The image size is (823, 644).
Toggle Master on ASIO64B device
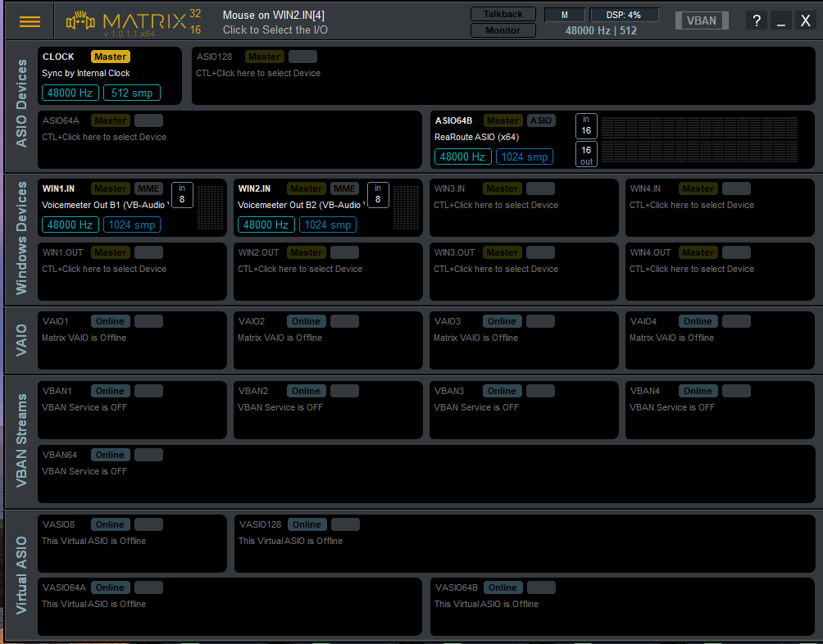502,120
